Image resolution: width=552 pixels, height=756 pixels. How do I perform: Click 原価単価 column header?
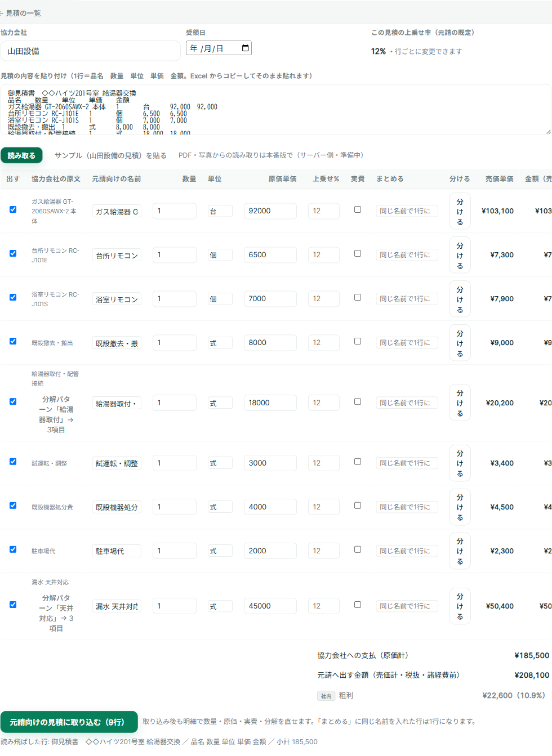pyautogui.click(x=282, y=179)
